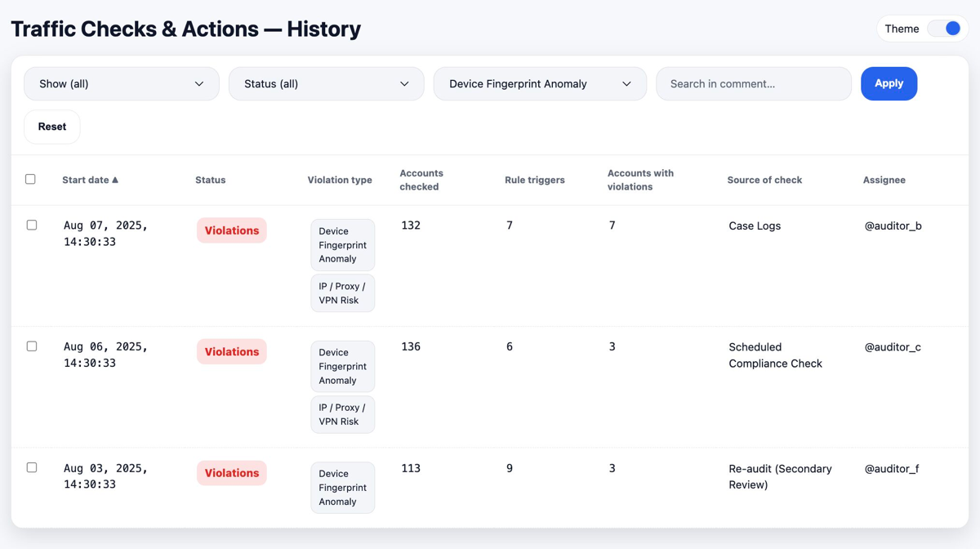Click Device Fingerprint Anomaly tag in Aug 03 row
The image size is (980, 549).
pyautogui.click(x=342, y=488)
